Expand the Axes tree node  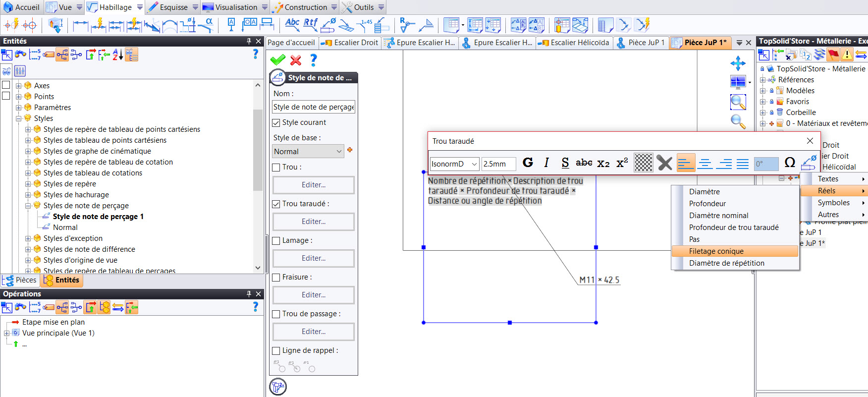click(x=19, y=86)
